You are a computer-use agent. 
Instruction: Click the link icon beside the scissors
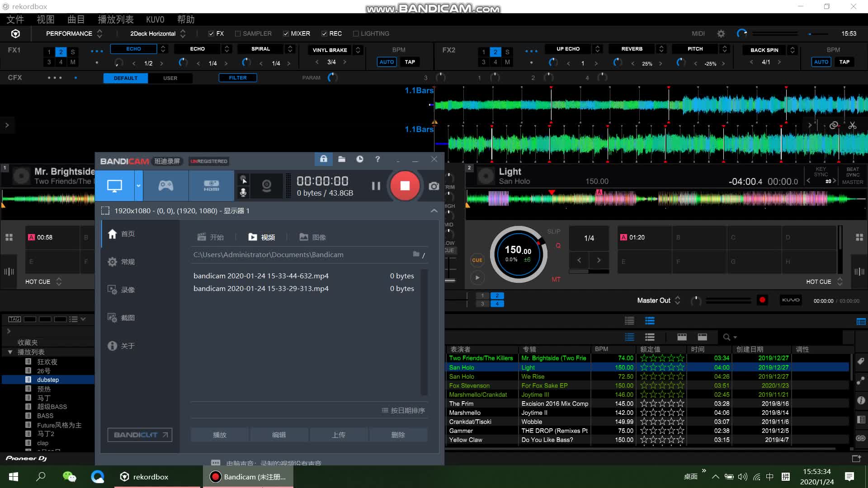[x=834, y=125]
